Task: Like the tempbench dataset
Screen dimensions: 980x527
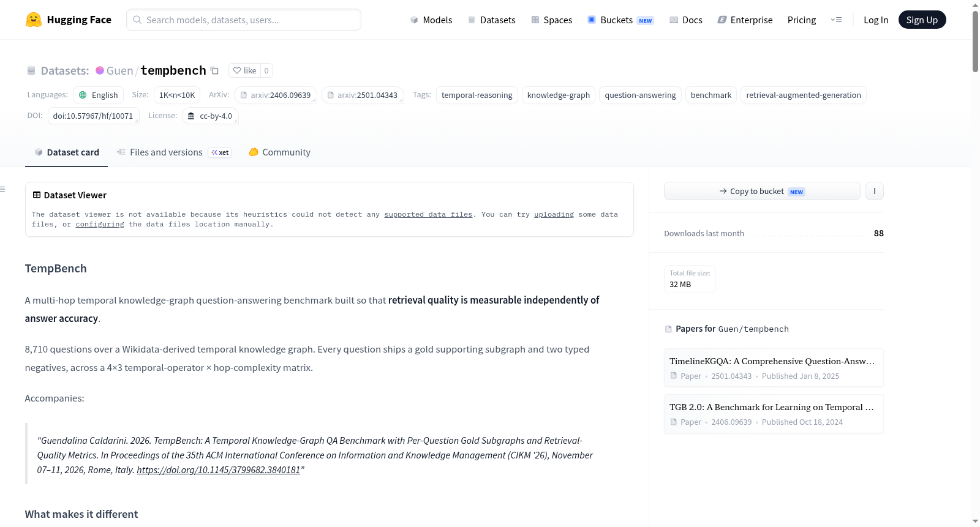Action: [244, 70]
